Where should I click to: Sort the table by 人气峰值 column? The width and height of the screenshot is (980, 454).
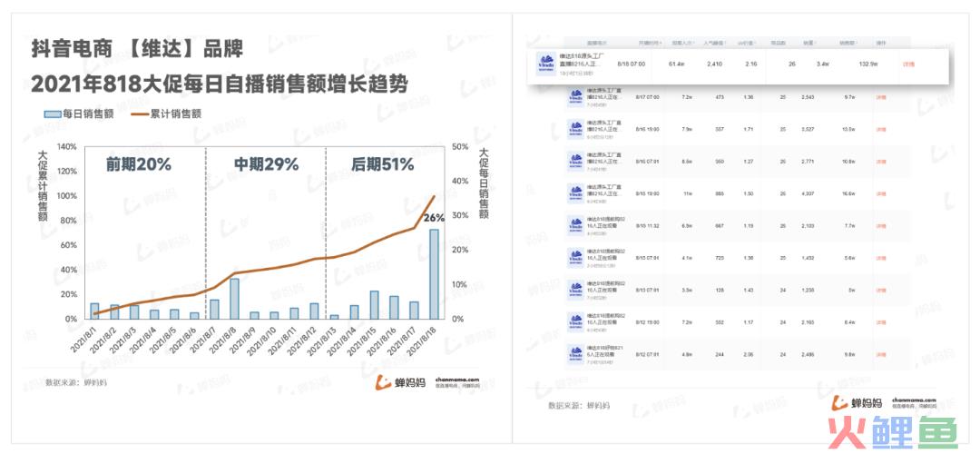click(x=714, y=44)
